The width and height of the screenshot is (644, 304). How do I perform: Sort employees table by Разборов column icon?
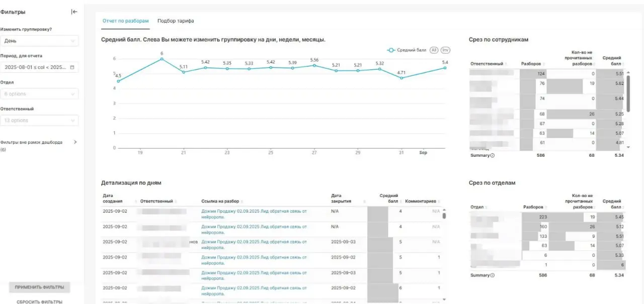point(545,64)
